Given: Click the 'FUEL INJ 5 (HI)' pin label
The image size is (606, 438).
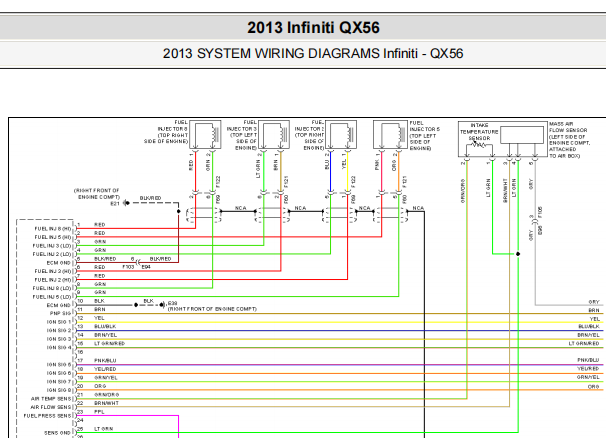Looking at the screenshot, I should [53, 237].
